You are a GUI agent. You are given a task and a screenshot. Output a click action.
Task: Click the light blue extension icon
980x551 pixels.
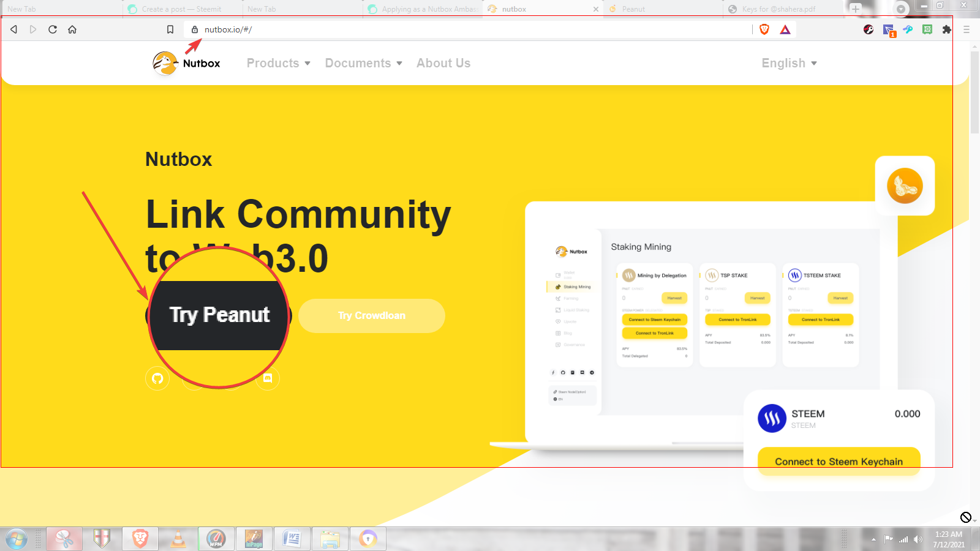tap(908, 29)
